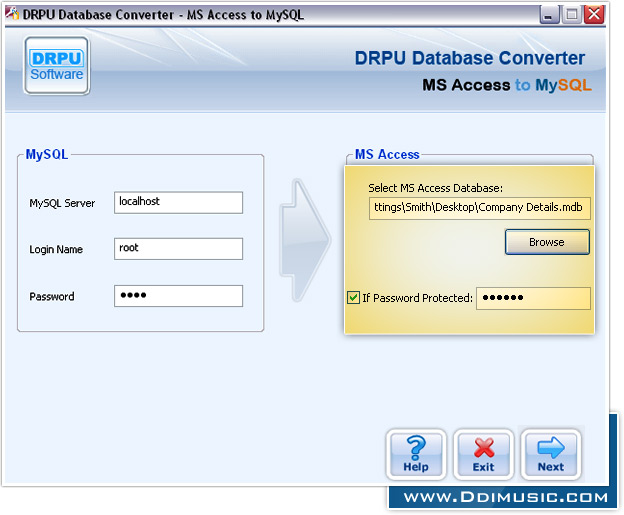
Task: Untick the If Password Protected checkbox
Action: [353, 298]
